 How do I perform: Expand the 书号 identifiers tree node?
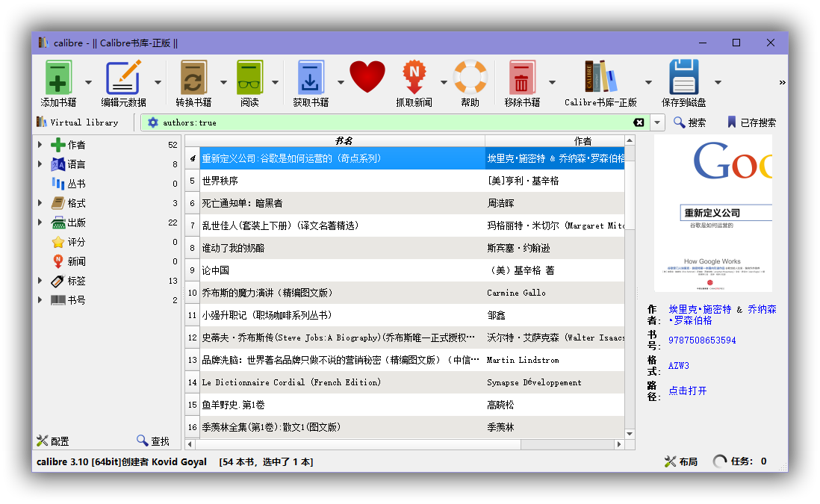point(40,299)
